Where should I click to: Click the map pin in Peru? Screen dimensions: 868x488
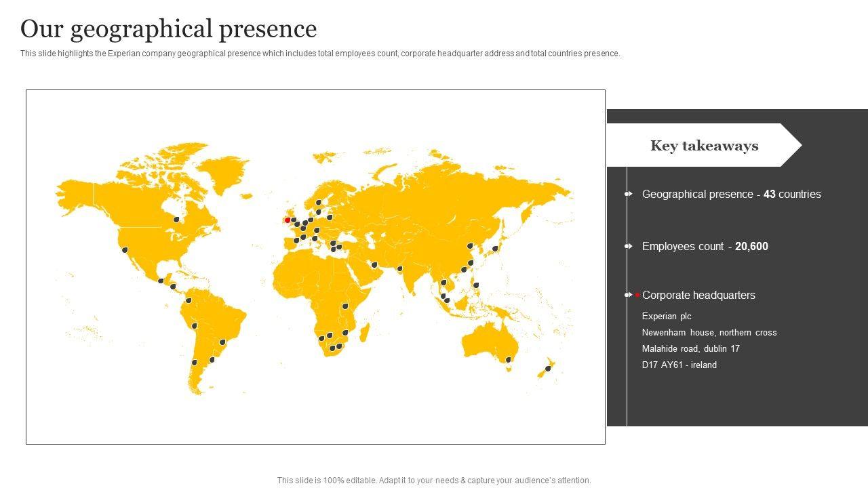[194, 326]
